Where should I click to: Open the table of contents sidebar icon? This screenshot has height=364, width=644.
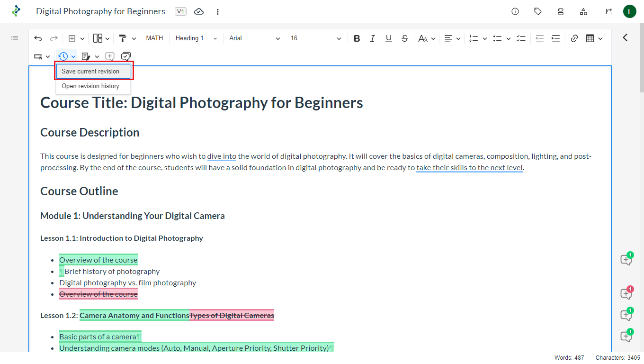(15, 38)
